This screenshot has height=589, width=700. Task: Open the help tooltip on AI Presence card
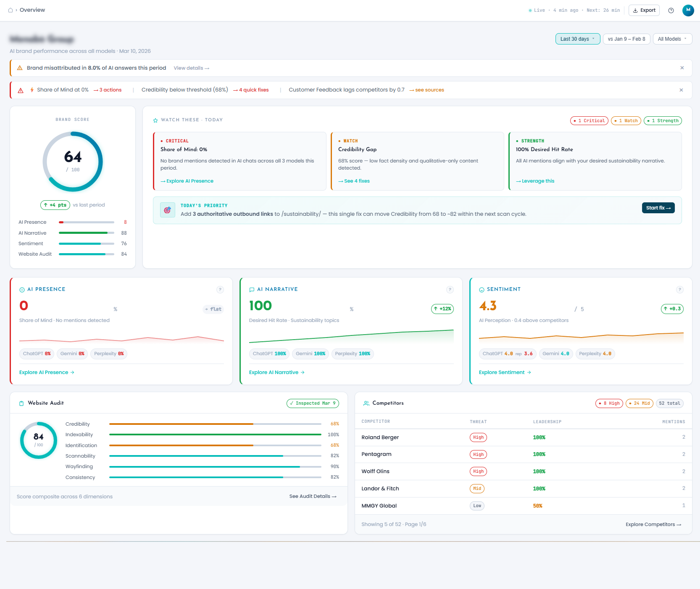tap(220, 290)
